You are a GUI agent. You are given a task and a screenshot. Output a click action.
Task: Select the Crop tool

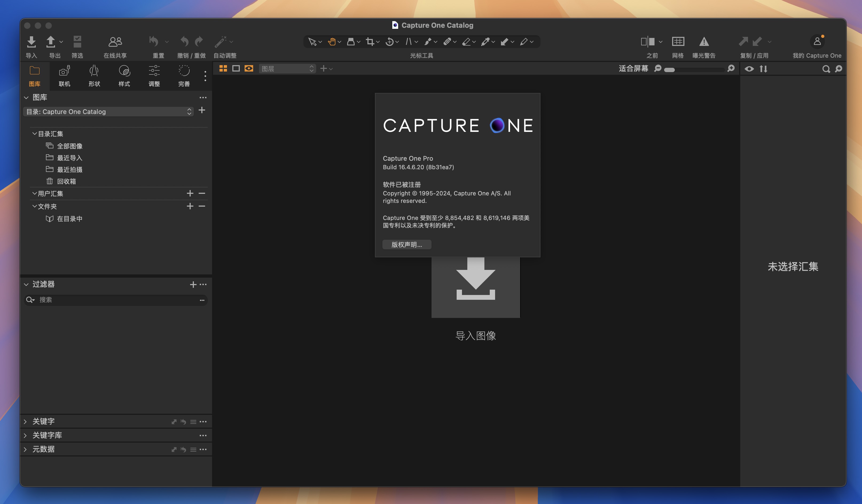click(x=370, y=42)
